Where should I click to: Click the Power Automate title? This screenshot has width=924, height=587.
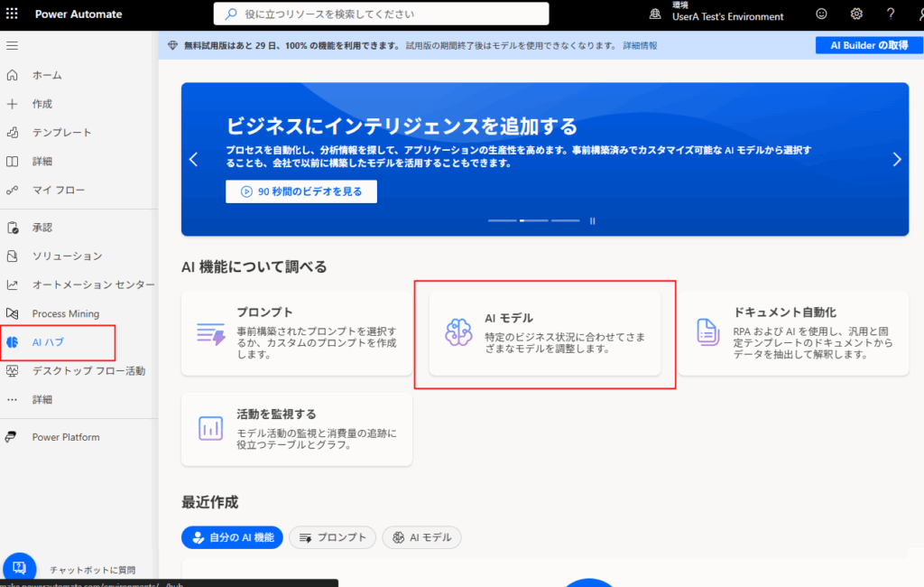click(79, 14)
